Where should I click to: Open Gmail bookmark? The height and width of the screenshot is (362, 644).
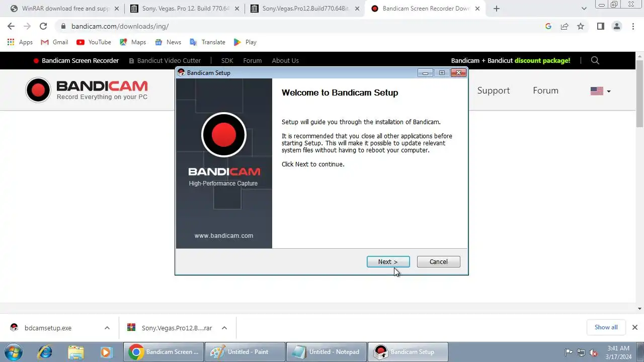tap(54, 42)
